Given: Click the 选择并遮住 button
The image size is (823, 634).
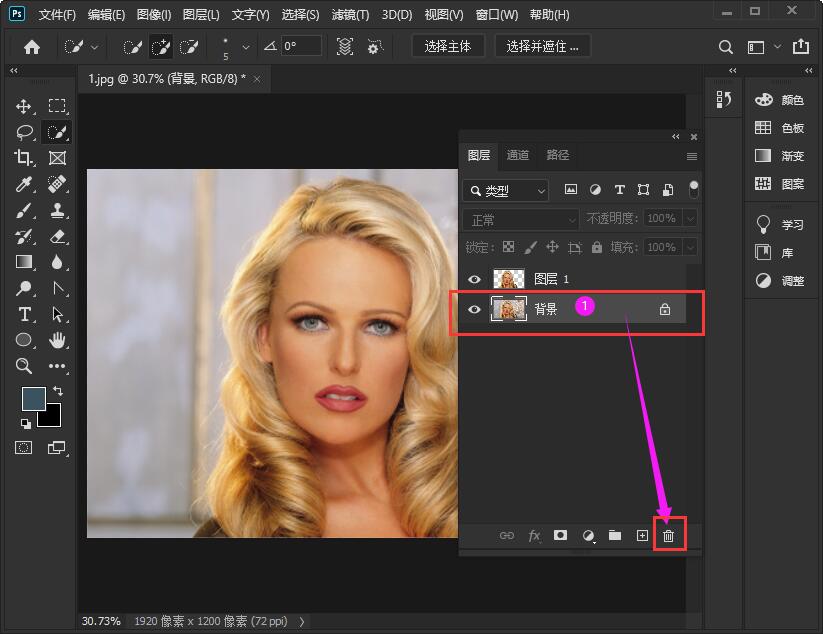Looking at the screenshot, I should point(542,46).
